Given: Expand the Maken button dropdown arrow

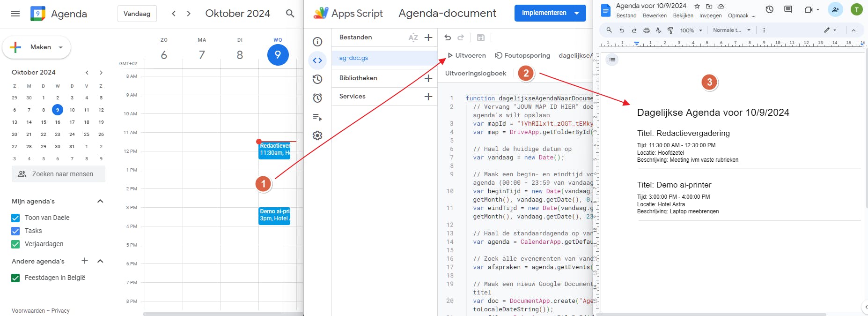Looking at the screenshot, I should click(x=61, y=47).
